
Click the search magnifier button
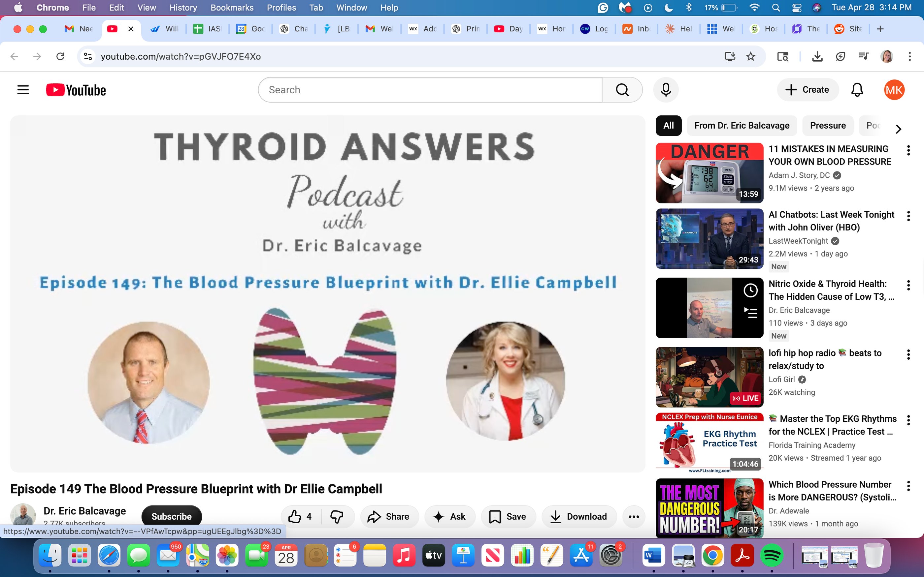(622, 90)
